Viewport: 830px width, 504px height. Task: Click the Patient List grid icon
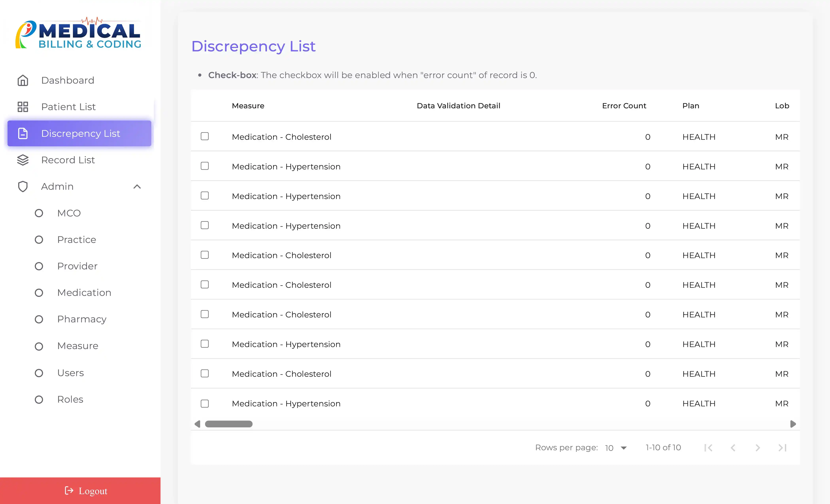pyautogui.click(x=23, y=107)
